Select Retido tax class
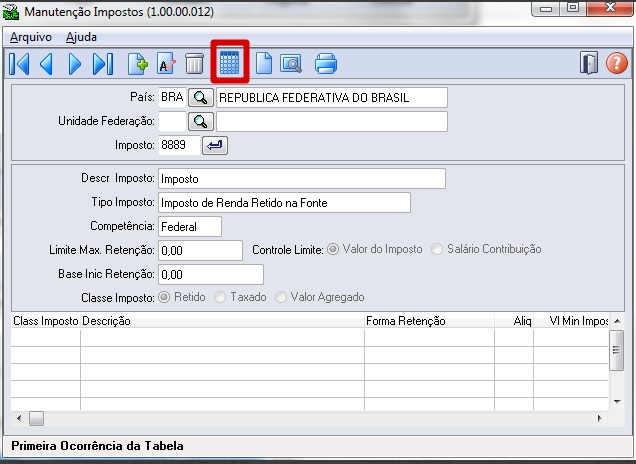This screenshot has height=464, width=636. (x=164, y=297)
